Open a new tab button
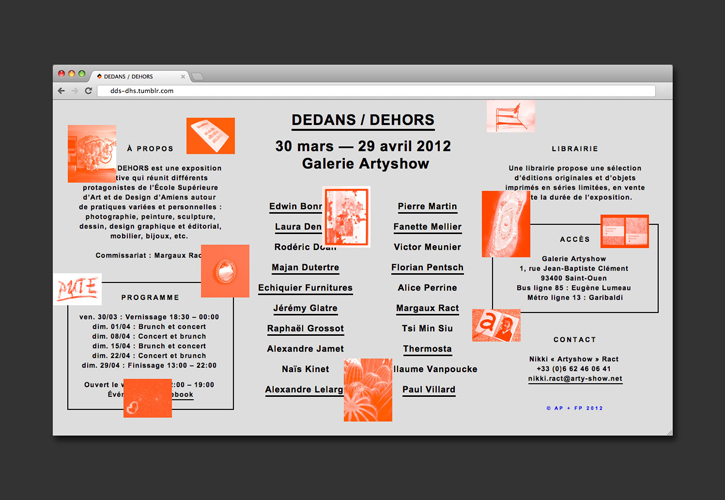725x500 pixels. coord(197,77)
